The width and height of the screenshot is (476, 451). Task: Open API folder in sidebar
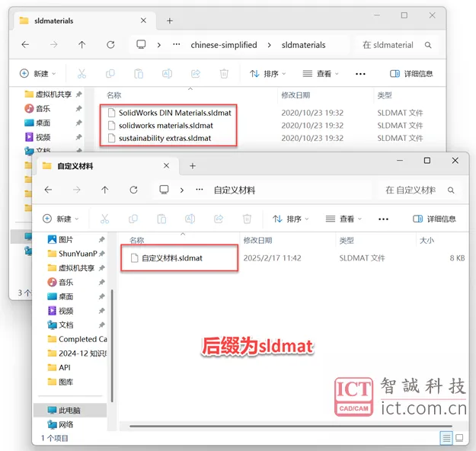(59, 367)
